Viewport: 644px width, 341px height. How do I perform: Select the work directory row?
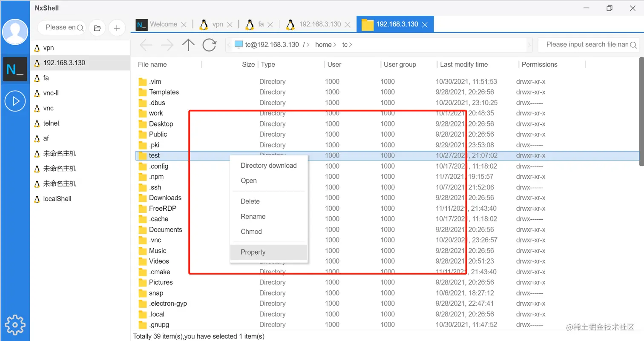coord(387,113)
